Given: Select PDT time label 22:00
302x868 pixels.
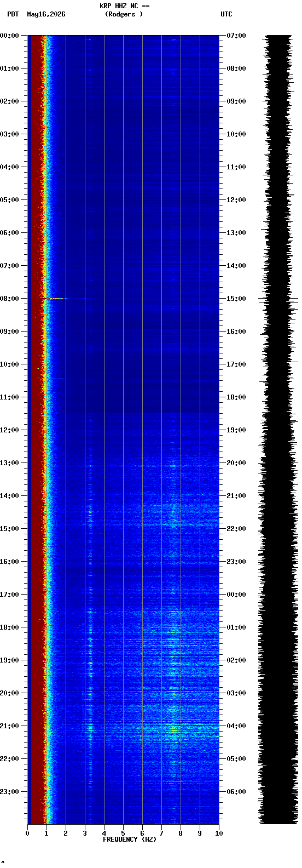Looking at the screenshot, I should coord(9,759).
